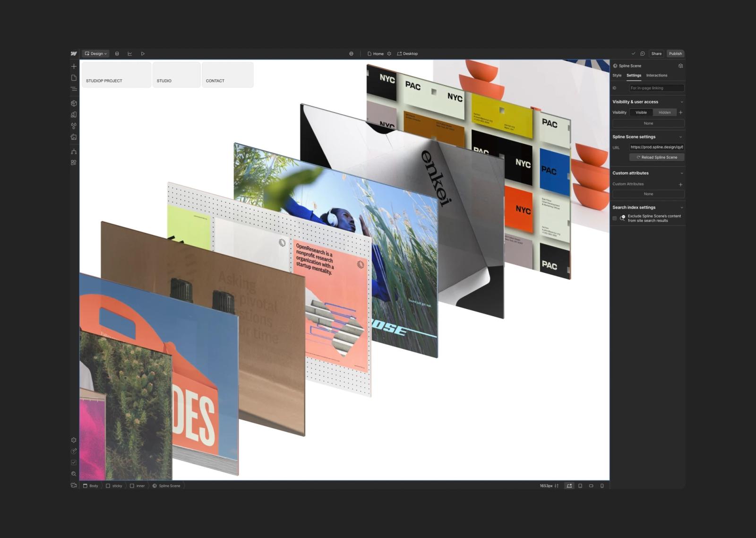
Task: Switch to the Style tab
Action: 617,76
